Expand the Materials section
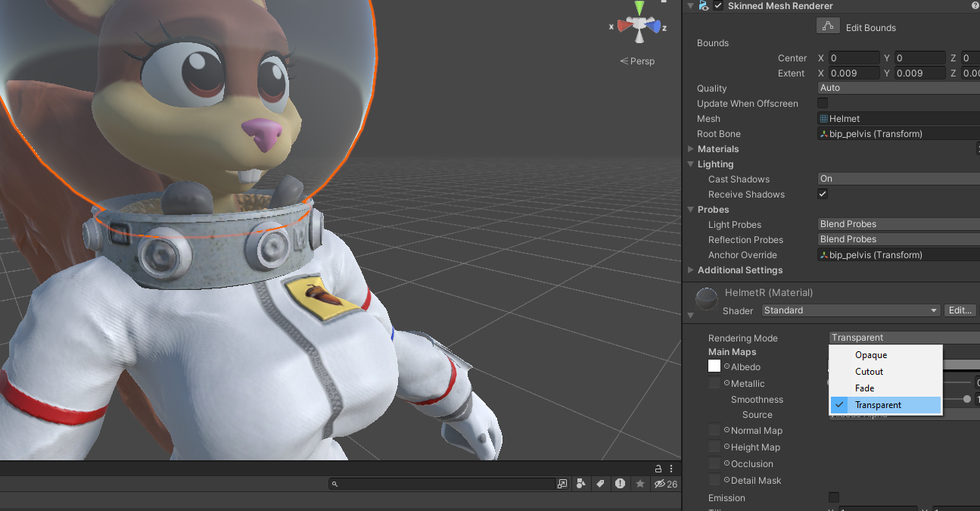The height and width of the screenshot is (511, 980). click(x=691, y=149)
